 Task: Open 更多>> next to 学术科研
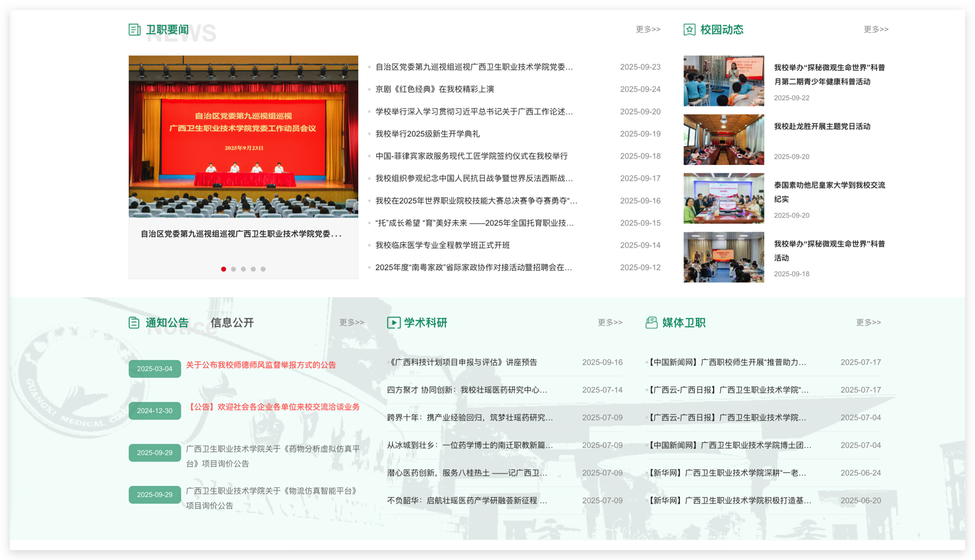[610, 322]
